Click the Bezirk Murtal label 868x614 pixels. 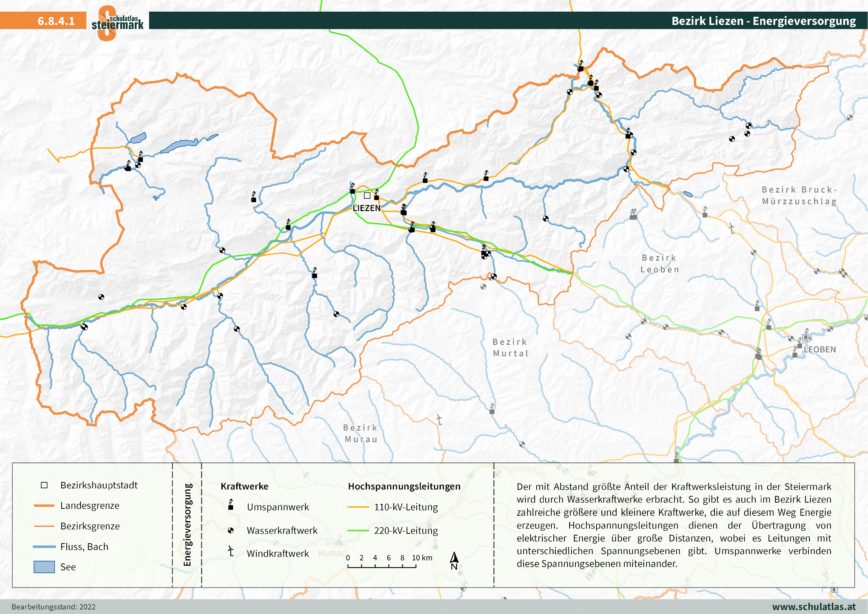pyautogui.click(x=510, y=347)
